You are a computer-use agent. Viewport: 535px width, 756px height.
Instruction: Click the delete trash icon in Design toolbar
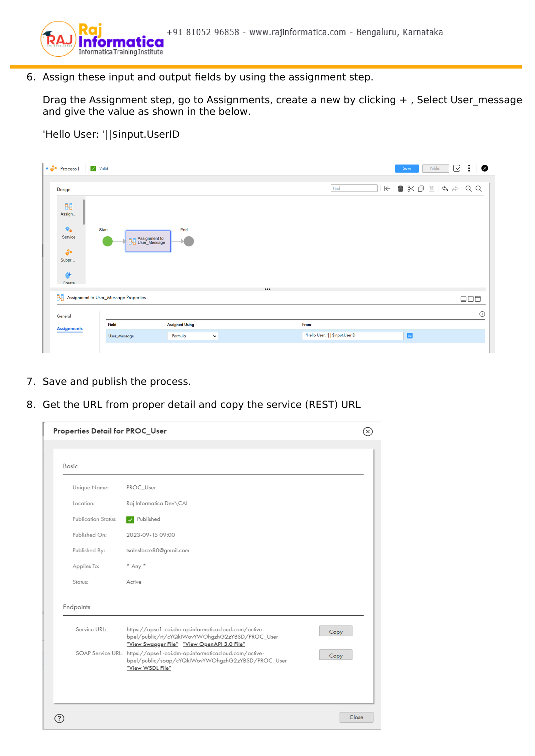(x=400, y=189)
